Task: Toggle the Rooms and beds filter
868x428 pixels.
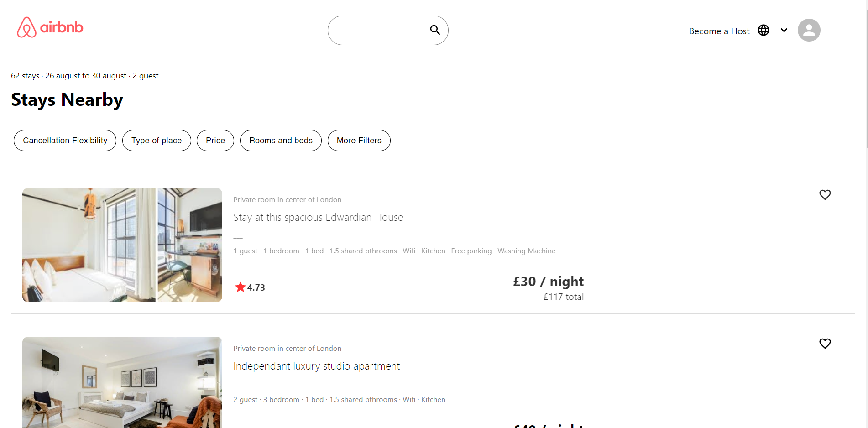Action: 280,141
